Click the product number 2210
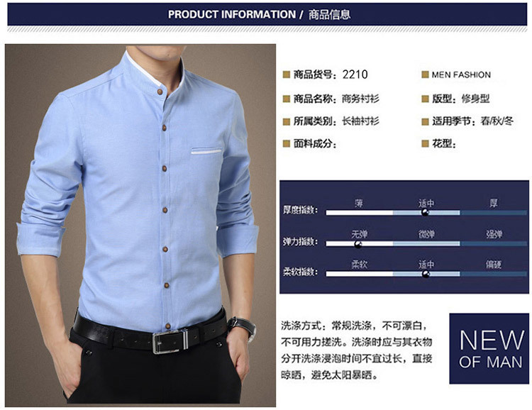The width and height of the screenshot is (532, 410). coord(355,74)
